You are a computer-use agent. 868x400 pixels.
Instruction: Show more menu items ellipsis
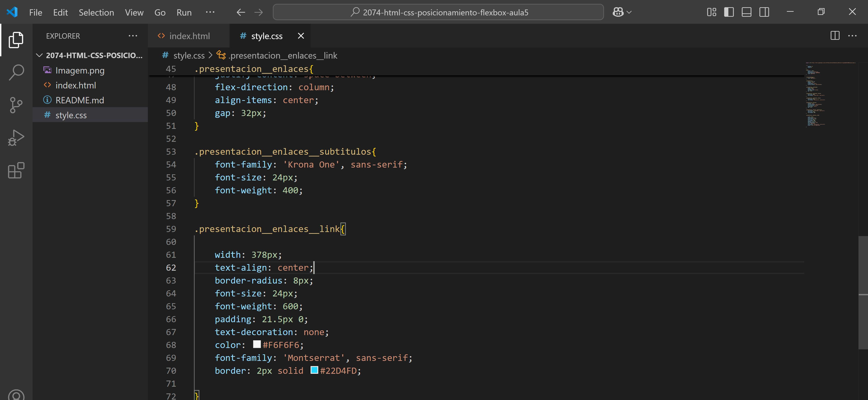click(210, 12)
